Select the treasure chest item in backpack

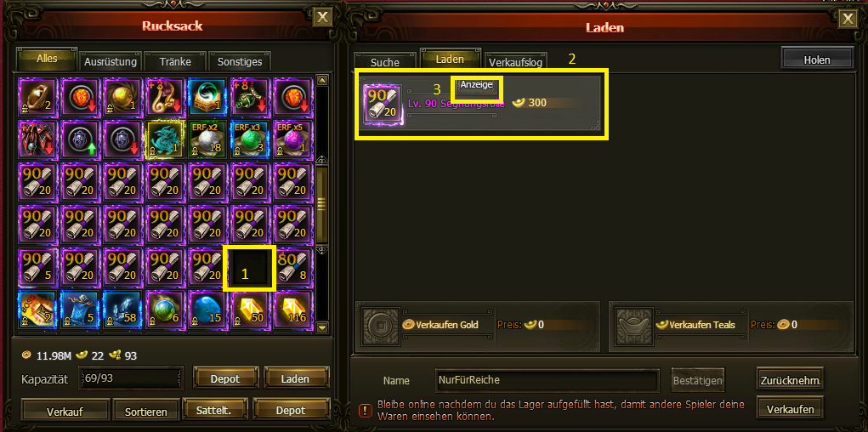206,97
